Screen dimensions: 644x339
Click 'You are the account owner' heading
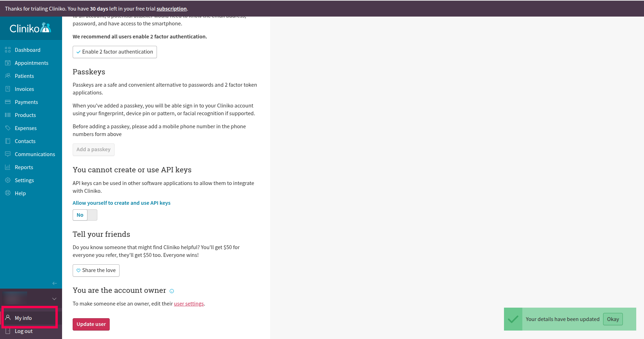pyautogui.click(x=119, y=290)
